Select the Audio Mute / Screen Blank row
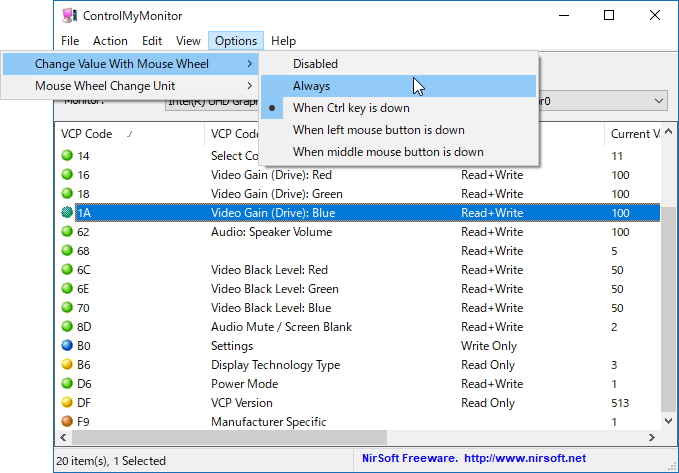 pyautogui.click(x=358, y=327)
